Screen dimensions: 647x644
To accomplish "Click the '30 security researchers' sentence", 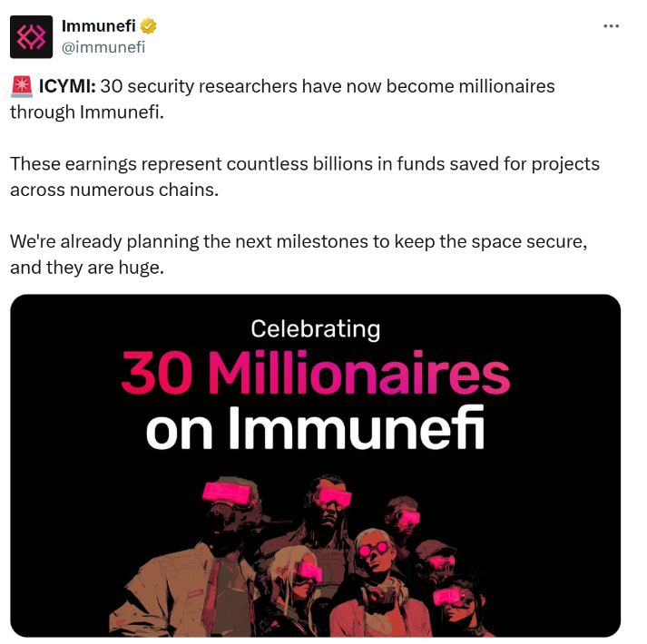I will point(282,99).
